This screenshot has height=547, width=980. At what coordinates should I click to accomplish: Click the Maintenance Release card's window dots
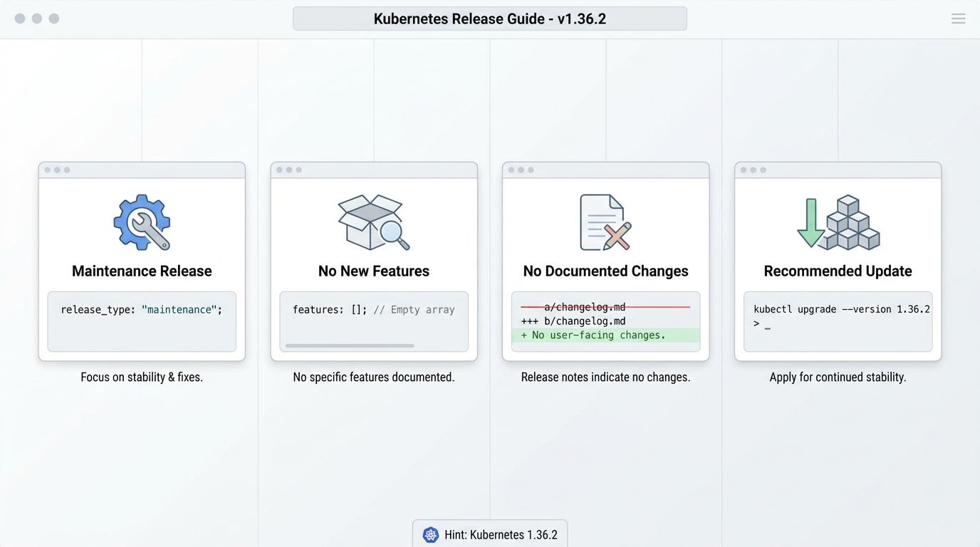click(x=57, y=170)
